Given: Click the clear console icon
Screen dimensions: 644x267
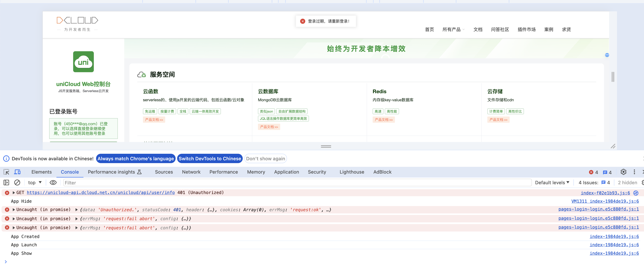Looking at the screenshot, I should 17,183.
